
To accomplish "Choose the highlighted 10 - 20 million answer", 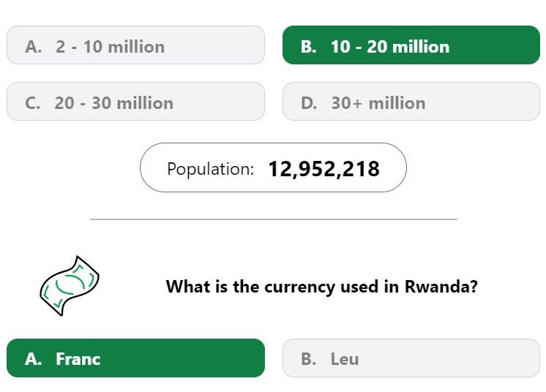I will (x=411, y=45).
